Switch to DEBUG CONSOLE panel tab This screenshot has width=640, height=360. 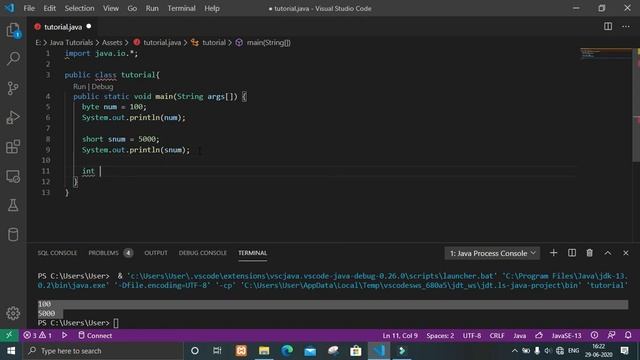click(x=202, y=253)
